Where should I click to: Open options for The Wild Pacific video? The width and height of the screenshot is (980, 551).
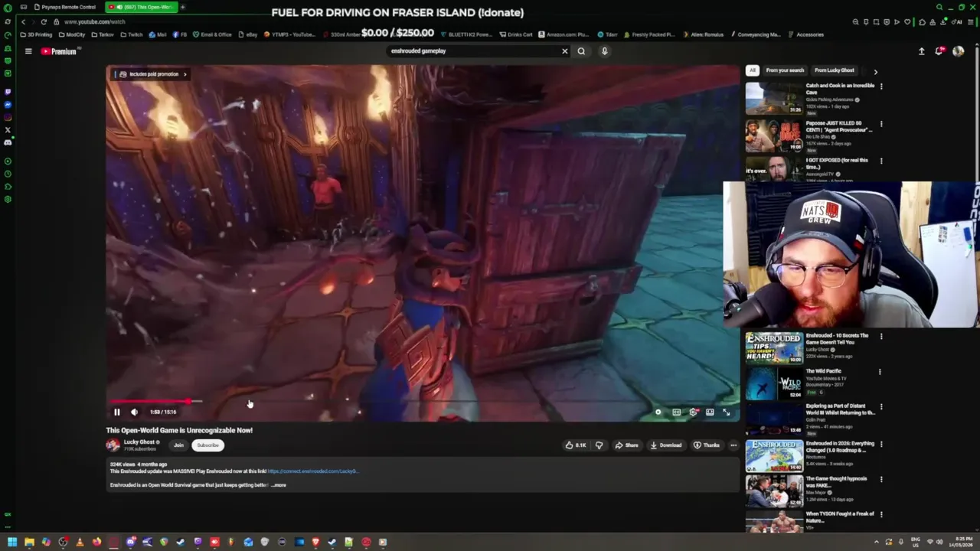click(x=880, y=373)
